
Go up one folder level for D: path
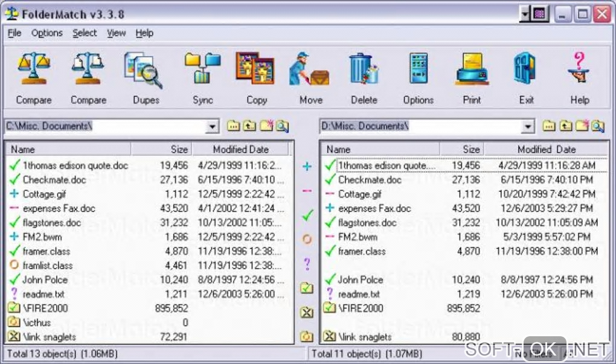pyautogui.click(x=565, y=126)
